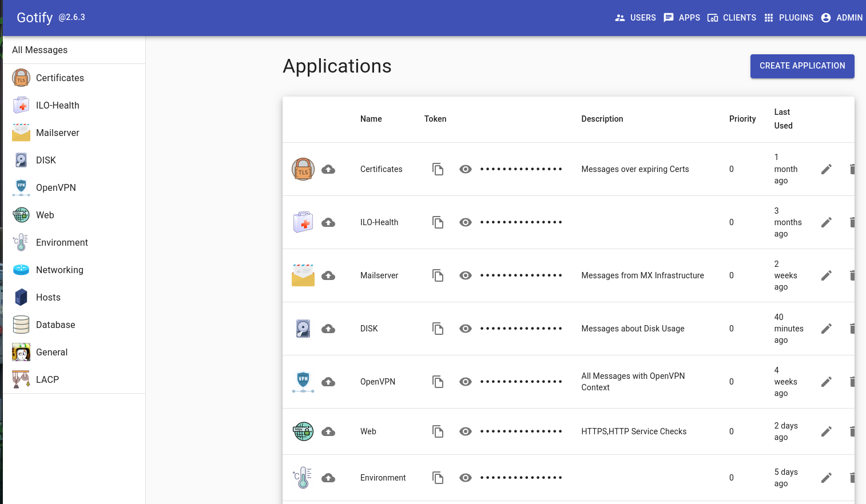Screen dimensions: 866x504
Task: Open the Users page in top navigation
Action: click(635, 18)
